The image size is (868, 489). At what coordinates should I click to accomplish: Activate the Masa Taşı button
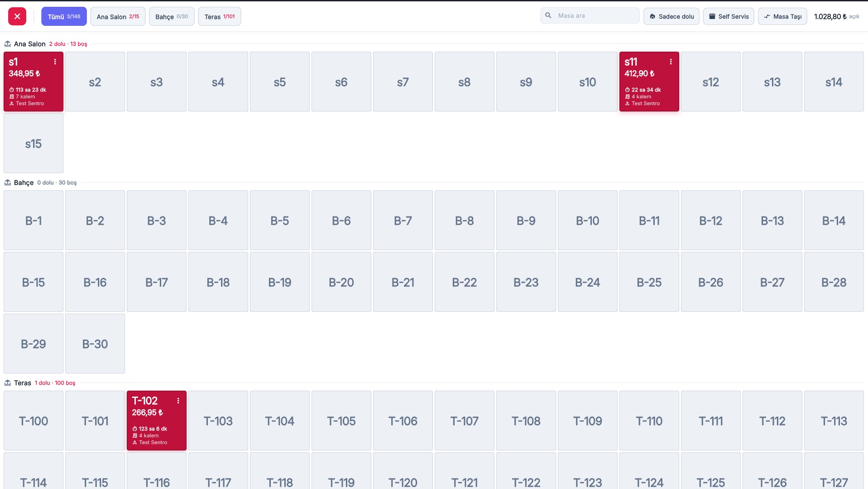(x=782, y=16)
